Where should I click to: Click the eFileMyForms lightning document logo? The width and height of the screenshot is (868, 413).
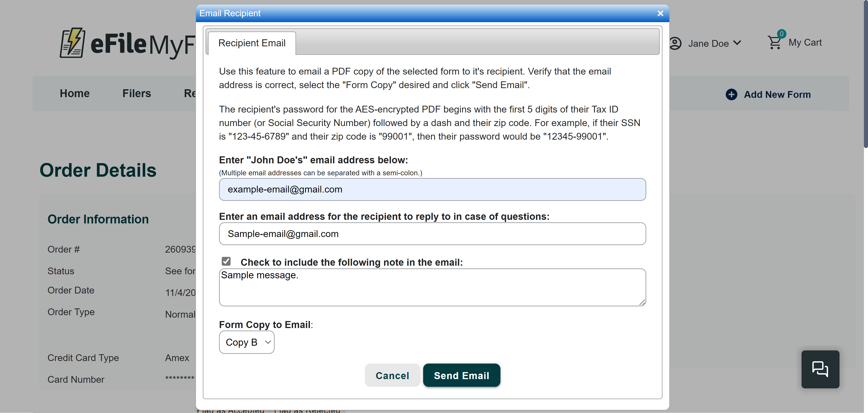tap(72, 43)
